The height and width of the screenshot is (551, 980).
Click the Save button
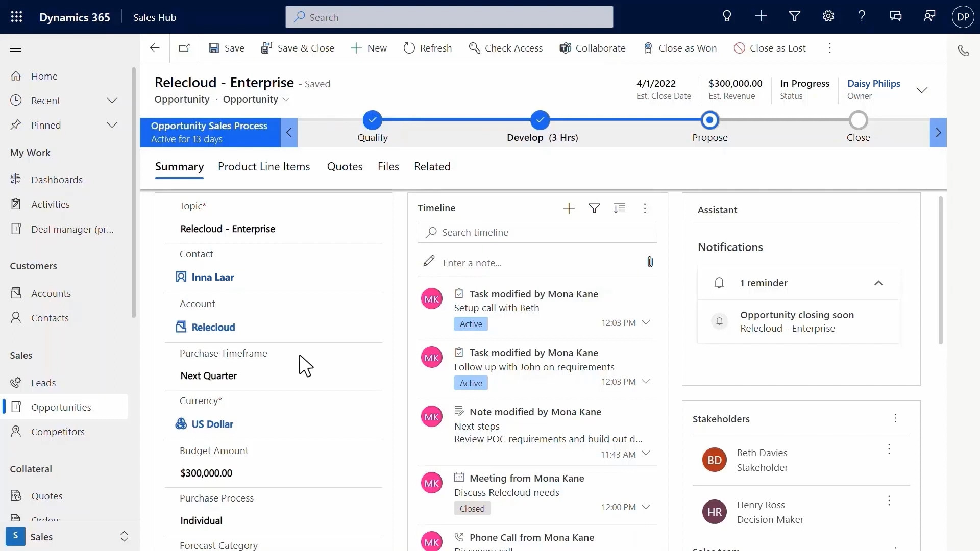pyautogui.click(x=227, y=48)
